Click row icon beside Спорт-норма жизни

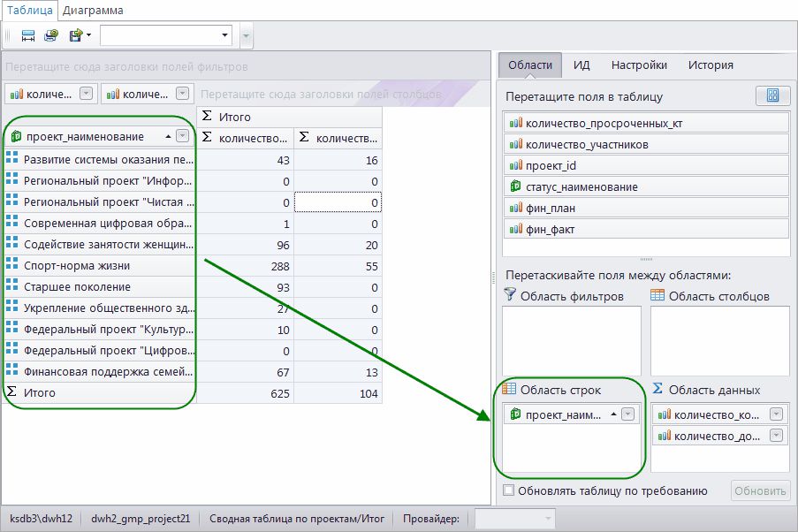[12, 264]
